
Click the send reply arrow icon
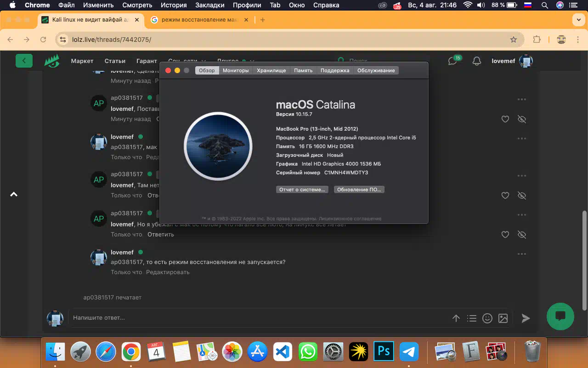tap(526, 318)
